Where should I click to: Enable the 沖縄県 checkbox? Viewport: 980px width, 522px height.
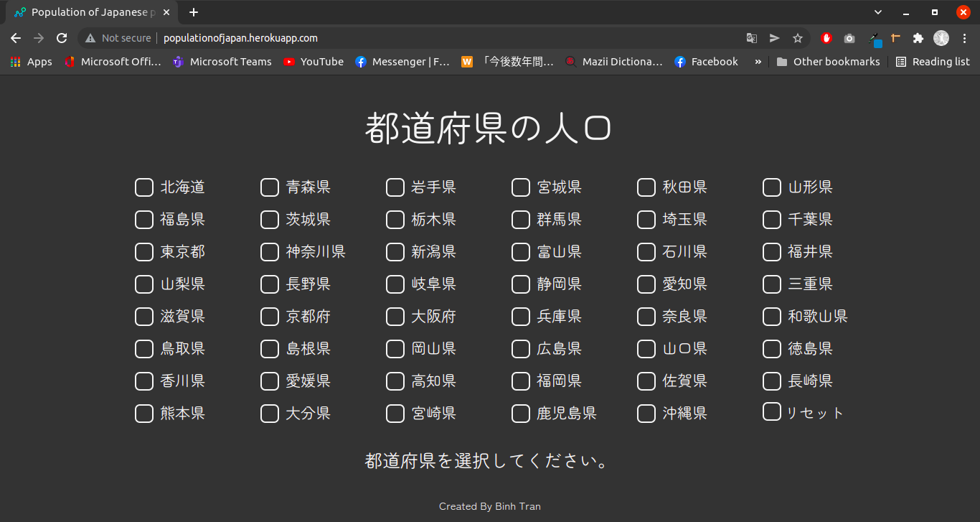click(646, 413)
